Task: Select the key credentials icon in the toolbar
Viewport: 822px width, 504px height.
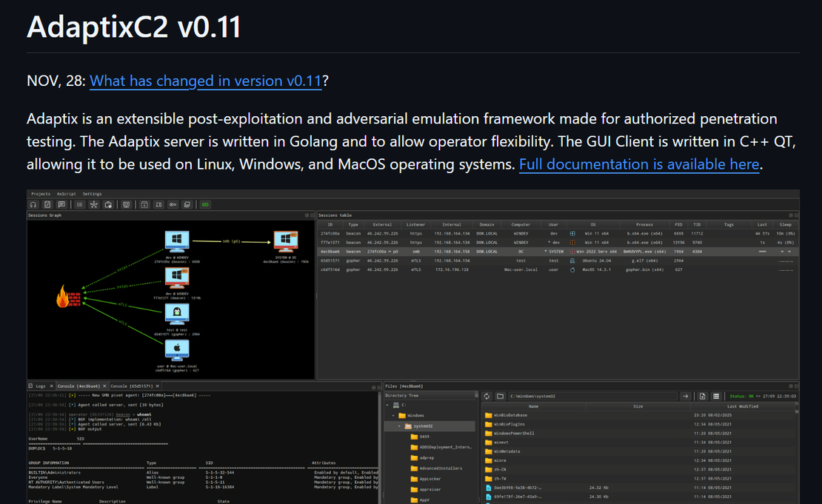Action: click(x=173, y=204)
